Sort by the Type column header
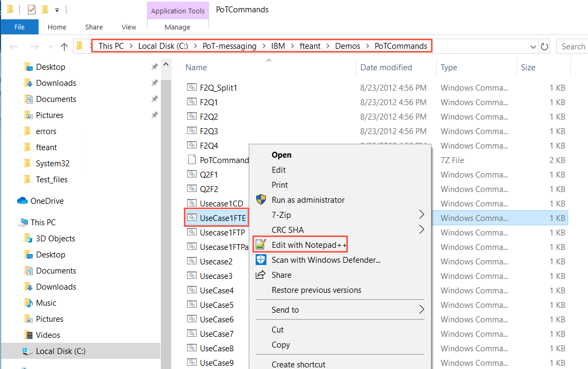The width and height of the screenshot is (588, 369). [449, 68]
